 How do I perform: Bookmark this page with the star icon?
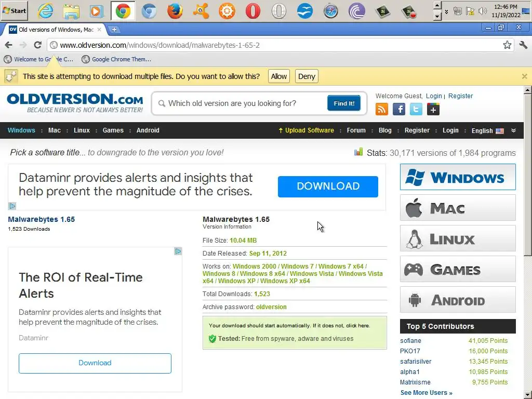(507, 45)
